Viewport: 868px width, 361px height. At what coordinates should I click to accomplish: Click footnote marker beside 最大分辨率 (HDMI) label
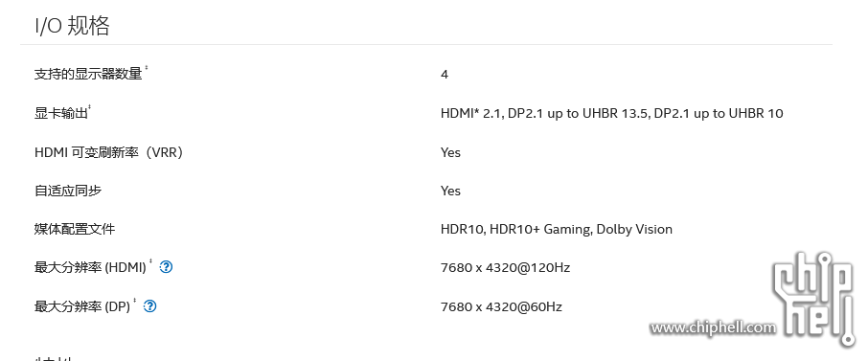(150, 261)
